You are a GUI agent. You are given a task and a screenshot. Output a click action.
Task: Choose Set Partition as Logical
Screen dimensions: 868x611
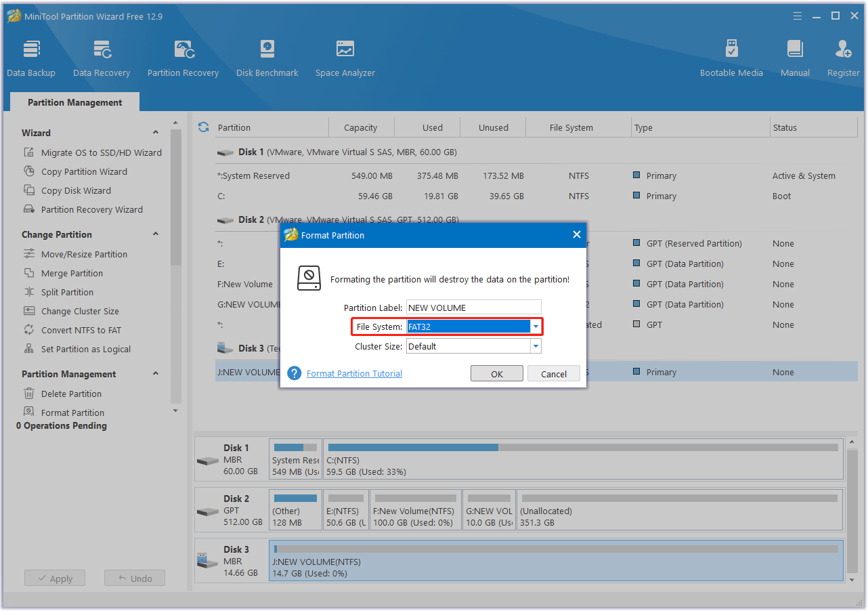[77, 349]
